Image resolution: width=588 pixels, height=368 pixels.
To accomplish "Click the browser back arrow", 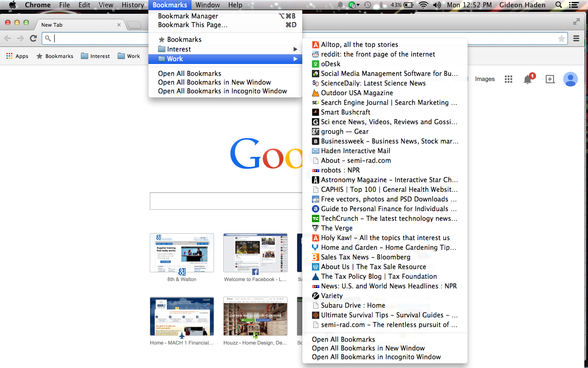I will (x=7, y=39).
